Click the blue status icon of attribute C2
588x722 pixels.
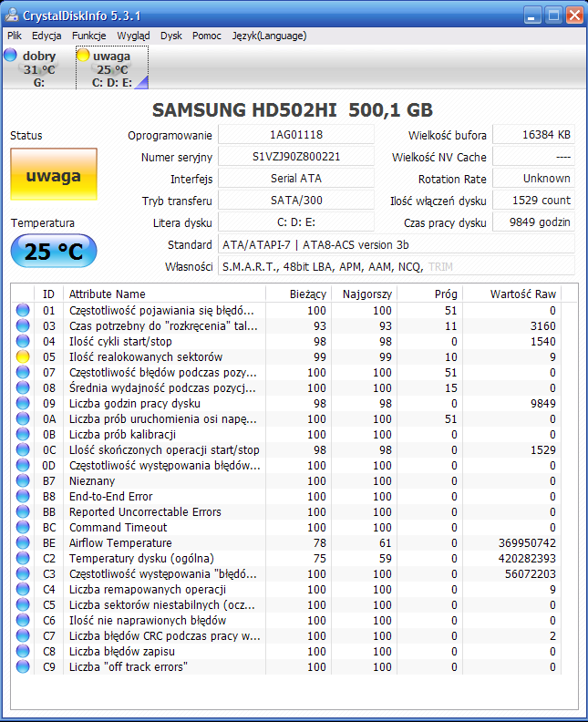point(23,559)
